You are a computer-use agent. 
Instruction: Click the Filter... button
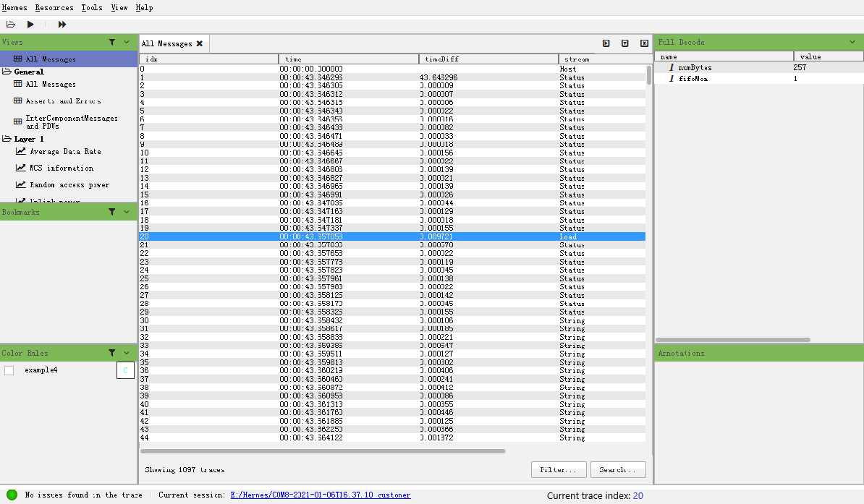click(x=559, y=470)
